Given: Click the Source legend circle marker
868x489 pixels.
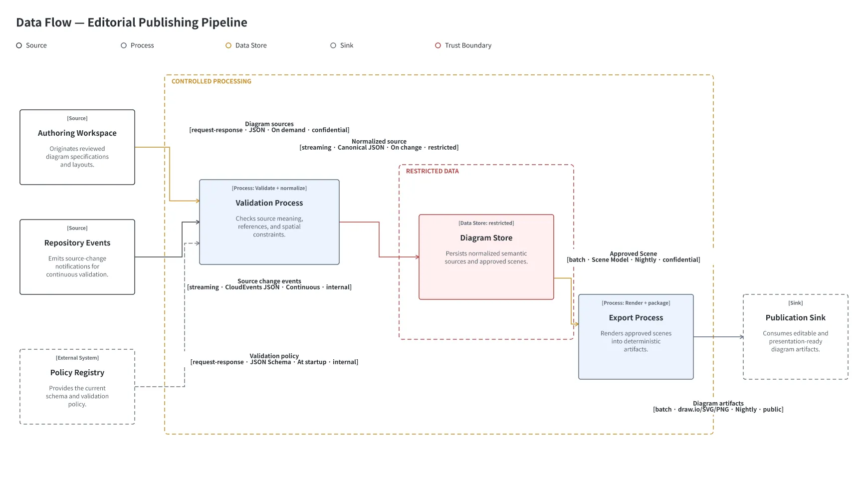Looking at the screenshot, I should (19, 45).
